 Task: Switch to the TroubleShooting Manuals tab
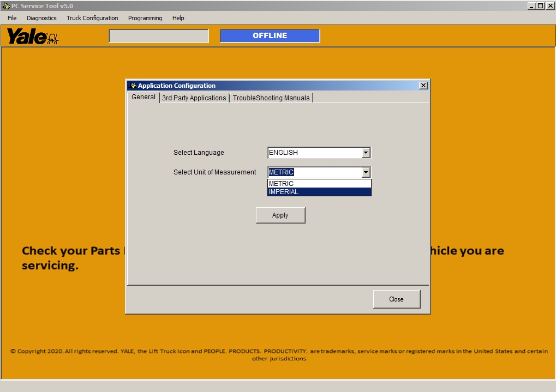[x=271, y=98]
